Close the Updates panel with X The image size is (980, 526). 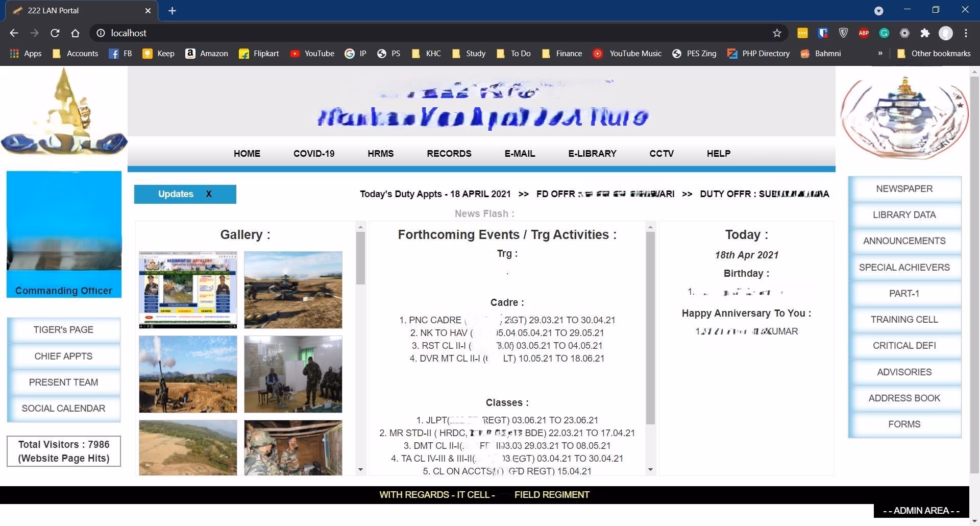click(x=208, y=194)
